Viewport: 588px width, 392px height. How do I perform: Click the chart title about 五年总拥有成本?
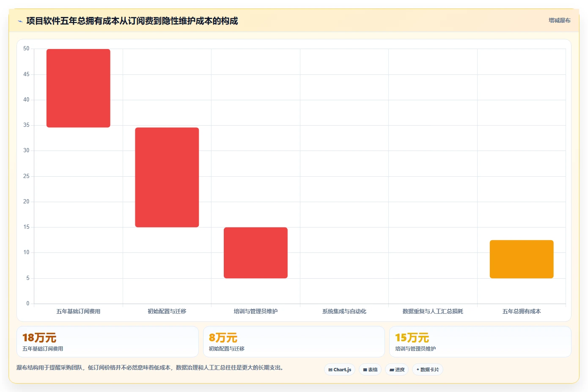(x=132, y=21)
